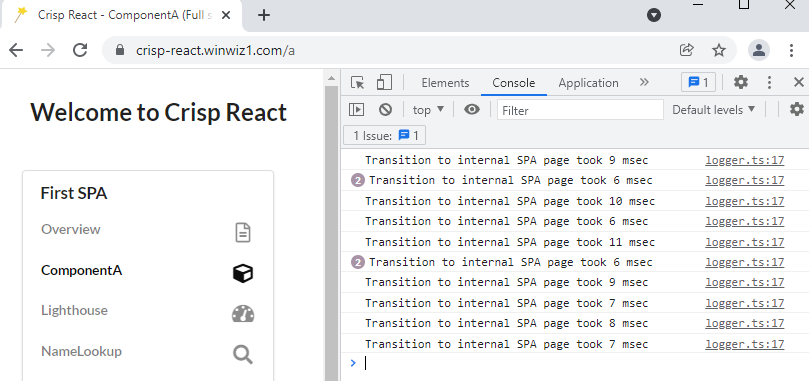The image size is (809, 381).
Task: Bookmark this page with star icon
Action: (719, 50)
